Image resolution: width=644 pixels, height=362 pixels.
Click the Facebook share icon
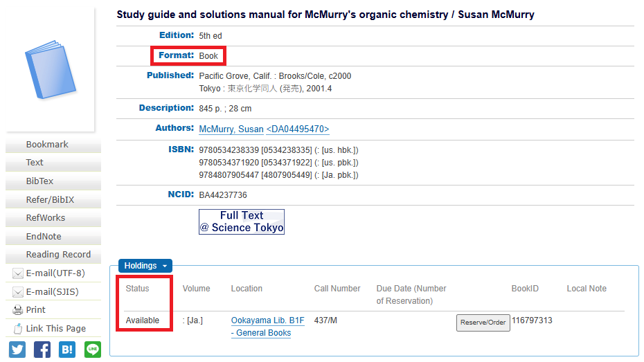point(42,350)
